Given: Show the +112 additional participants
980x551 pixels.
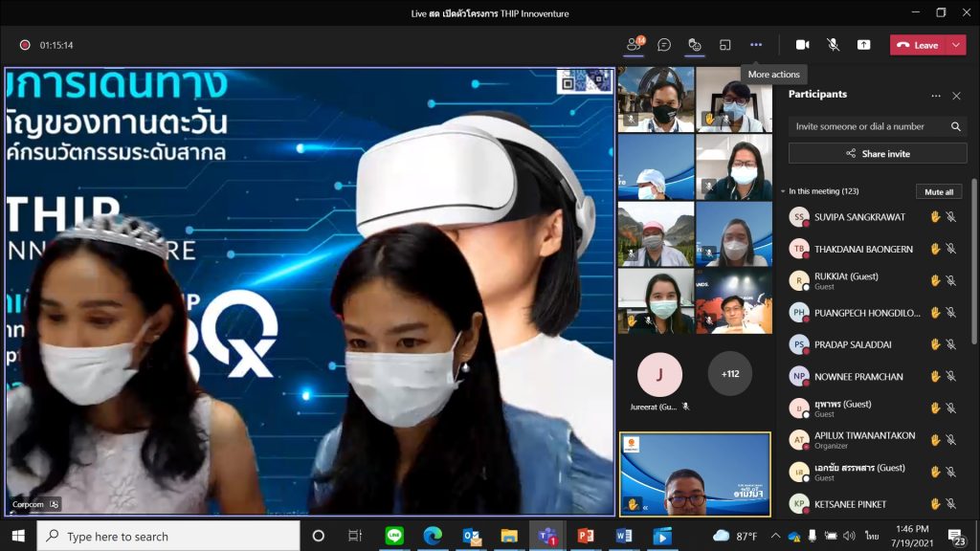Looking at the screenshot, I should pyautogui.click(x=729, y=374).
